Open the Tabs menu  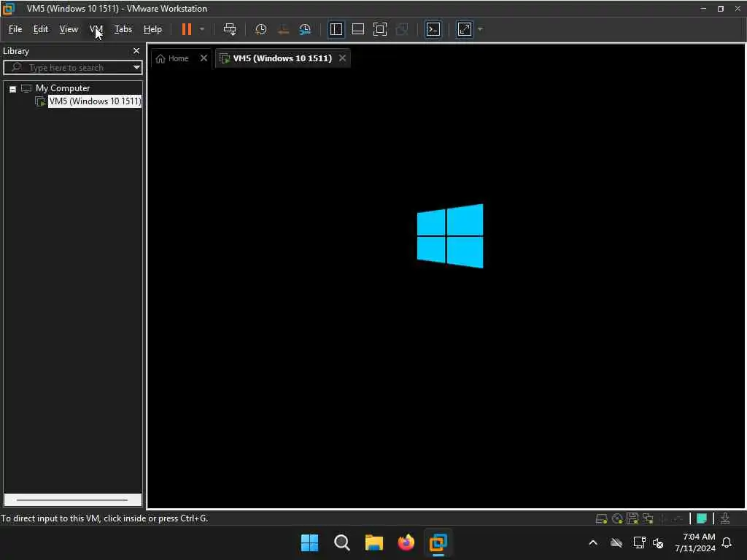coord(123,29)
